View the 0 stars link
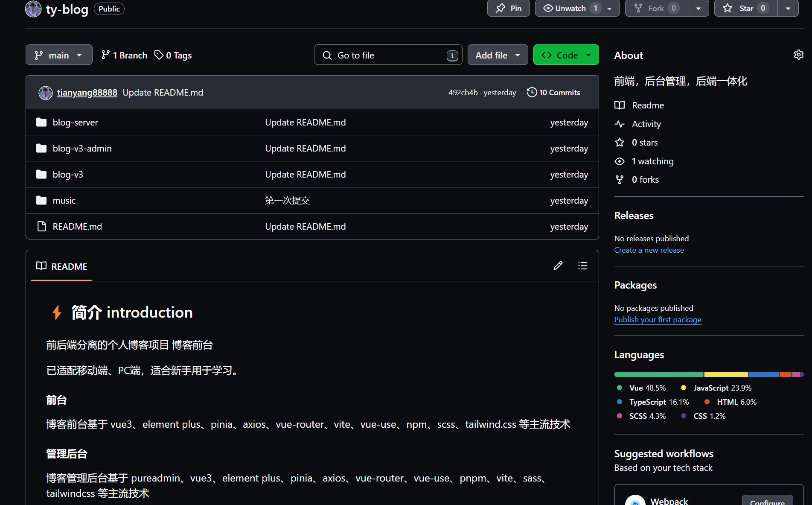This screenshot has height=505, width=812. pos(636,143)
